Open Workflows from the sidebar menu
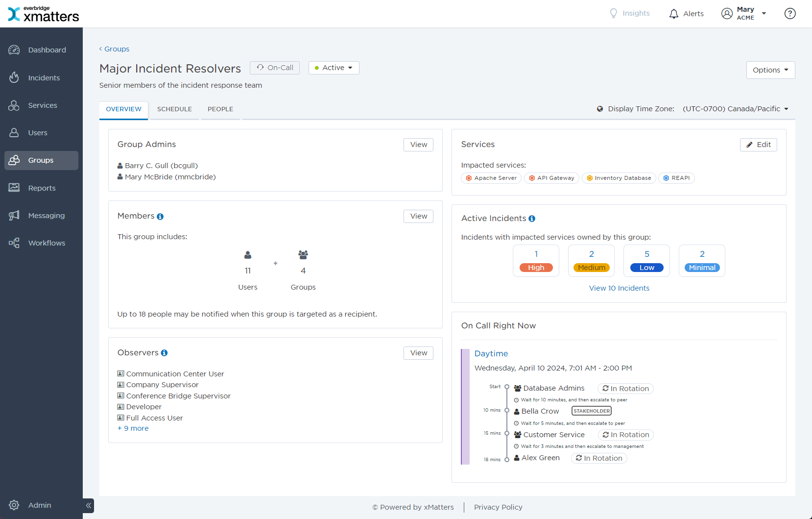The image size is (812, 519). pyautogui.click(x=41, y=243)
